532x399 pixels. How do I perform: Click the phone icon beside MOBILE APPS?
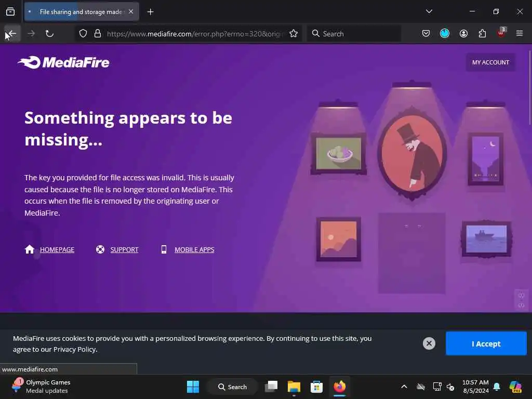164,249
